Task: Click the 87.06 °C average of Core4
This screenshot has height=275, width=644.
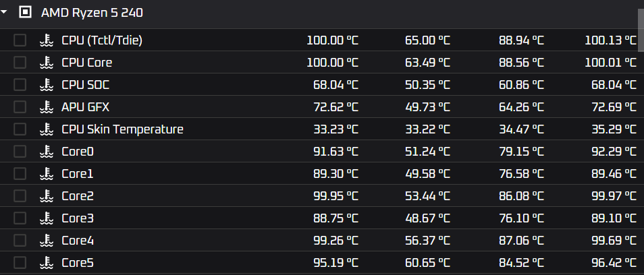Action: [521, 240]
